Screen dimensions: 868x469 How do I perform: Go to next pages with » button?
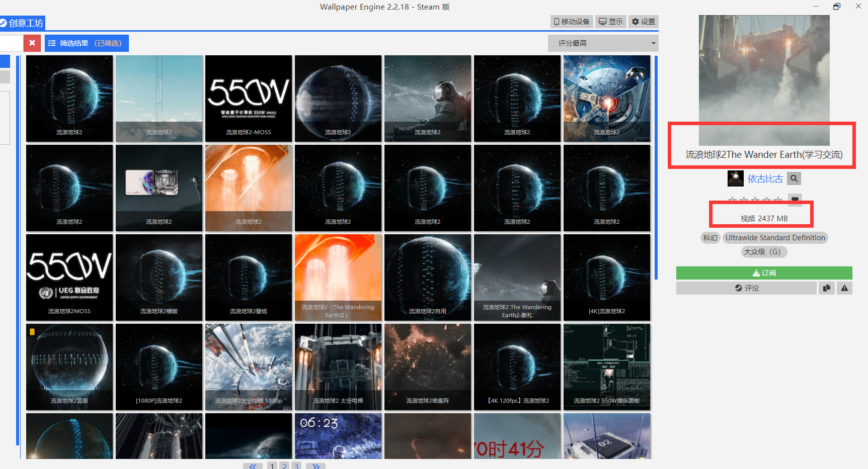point(315,466)
